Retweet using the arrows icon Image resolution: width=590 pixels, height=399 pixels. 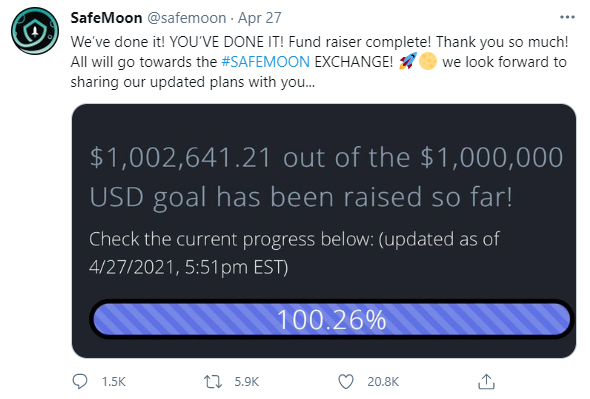point(213,382)
